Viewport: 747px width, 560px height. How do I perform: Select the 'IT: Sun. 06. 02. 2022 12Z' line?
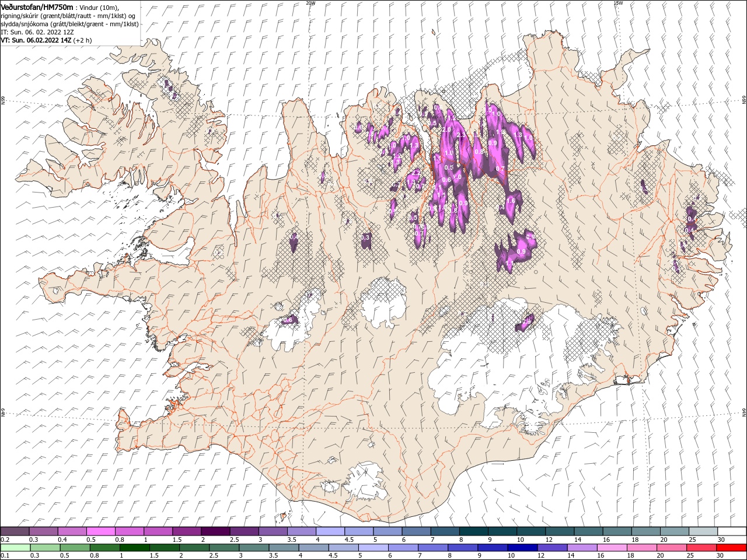click(x=38, y=32)
